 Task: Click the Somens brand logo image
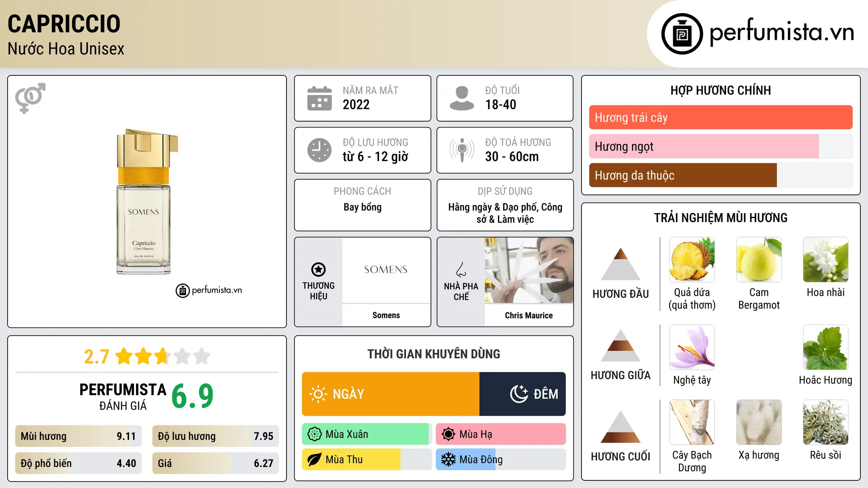[x=386, y=270]
